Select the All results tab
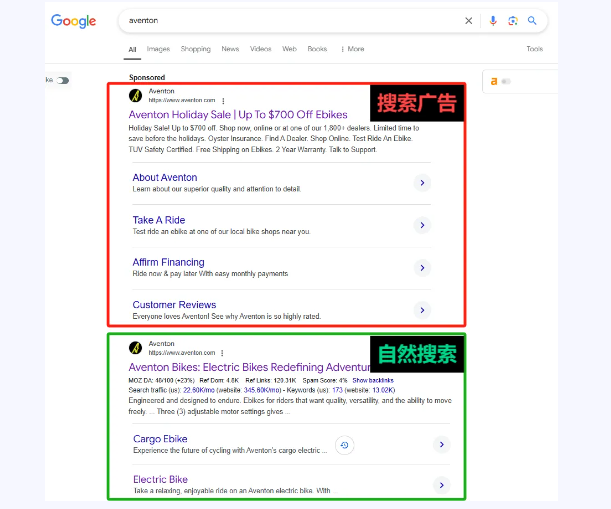Image resolution: width=611 pixels, height=509 pixels. coord(132,49)
